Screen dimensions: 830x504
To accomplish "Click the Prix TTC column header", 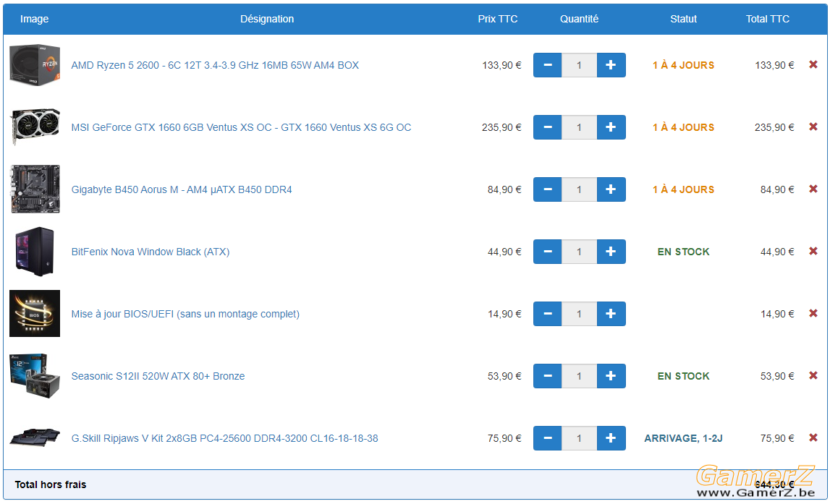I will (498, 19).
